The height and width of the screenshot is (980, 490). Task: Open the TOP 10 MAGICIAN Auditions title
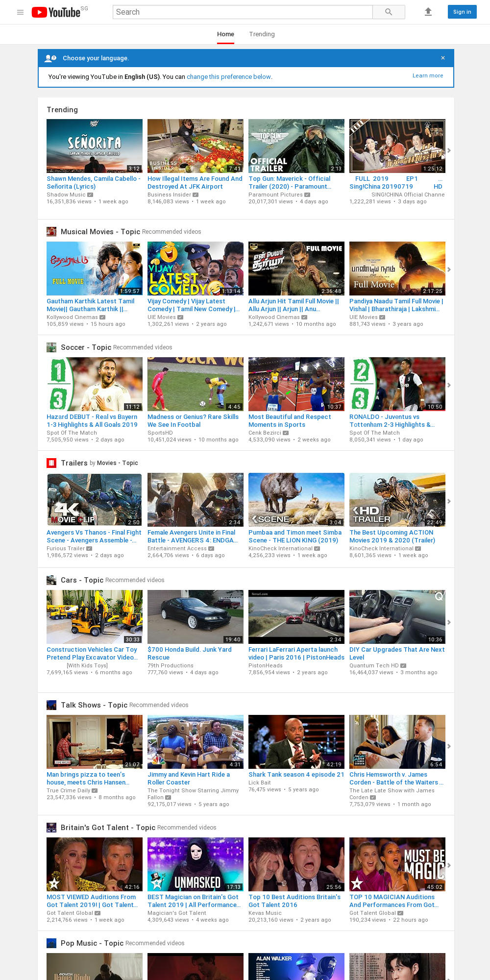(394, 901)
